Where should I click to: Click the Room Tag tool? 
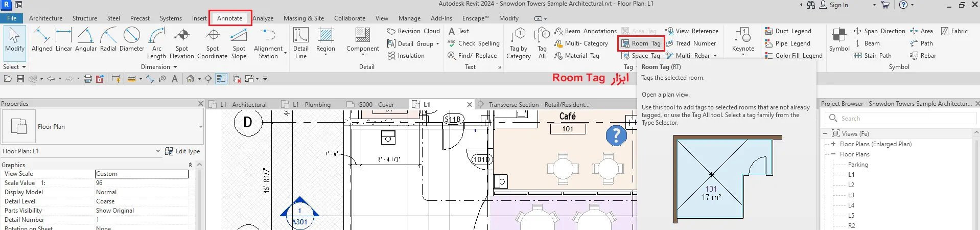pyautogui.click(x=641, y=43)
